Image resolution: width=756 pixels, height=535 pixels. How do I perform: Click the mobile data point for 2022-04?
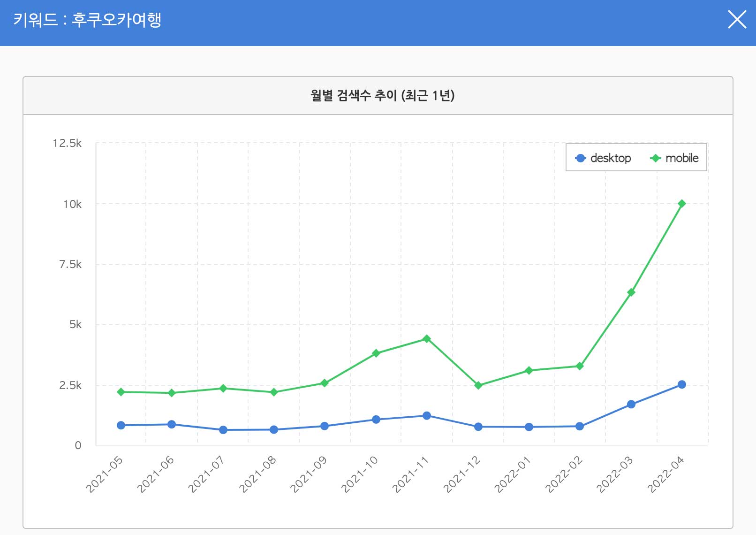pos(681,204)
